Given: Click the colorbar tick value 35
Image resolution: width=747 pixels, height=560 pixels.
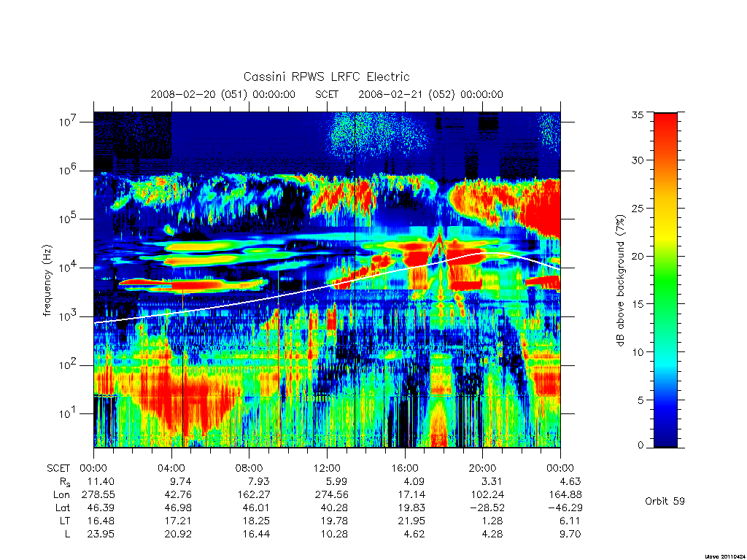Looking at the screenshot, I should [637, 114].
